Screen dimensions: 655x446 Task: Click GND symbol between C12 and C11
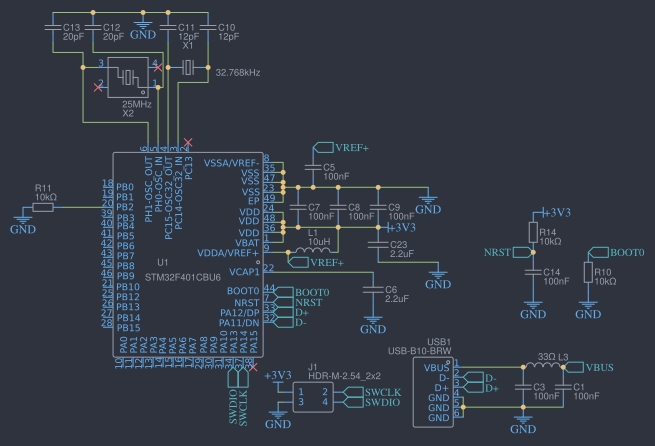(143, 30)
